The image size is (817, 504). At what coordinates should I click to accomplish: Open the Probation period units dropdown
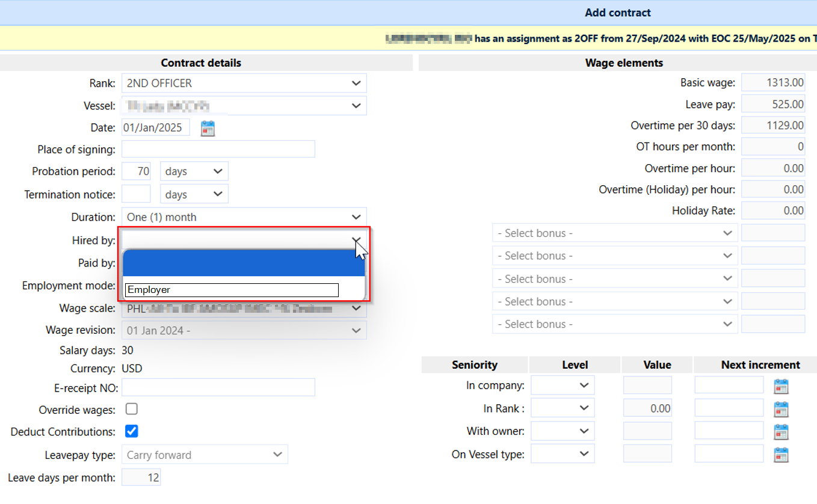[194, 171]
